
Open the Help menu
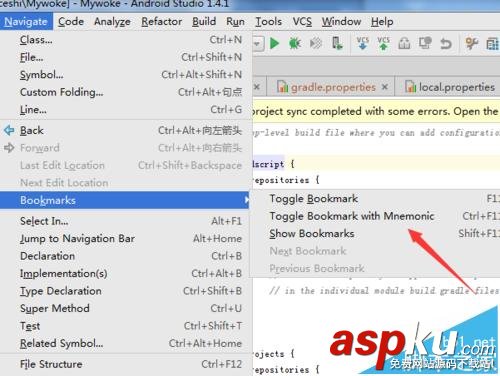click(382, 22)
